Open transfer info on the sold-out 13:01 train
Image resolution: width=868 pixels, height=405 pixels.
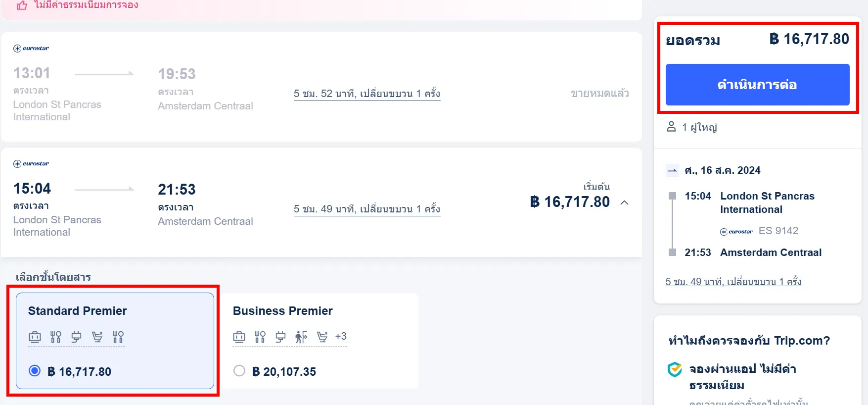click(366, 93)
